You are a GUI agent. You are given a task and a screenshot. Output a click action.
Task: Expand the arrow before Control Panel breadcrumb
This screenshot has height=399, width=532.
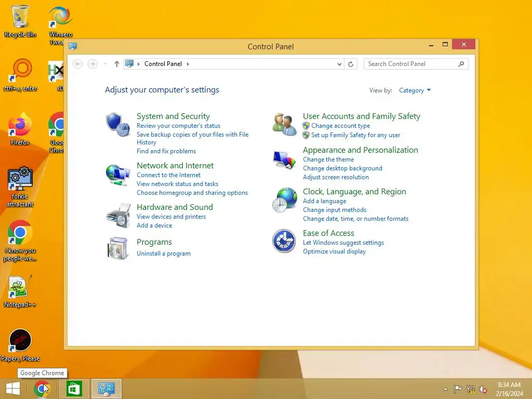[x=138, y=64]
